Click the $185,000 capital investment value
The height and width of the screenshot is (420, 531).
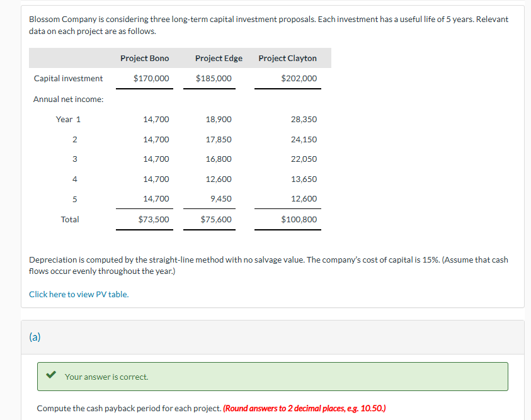point(214,79)
